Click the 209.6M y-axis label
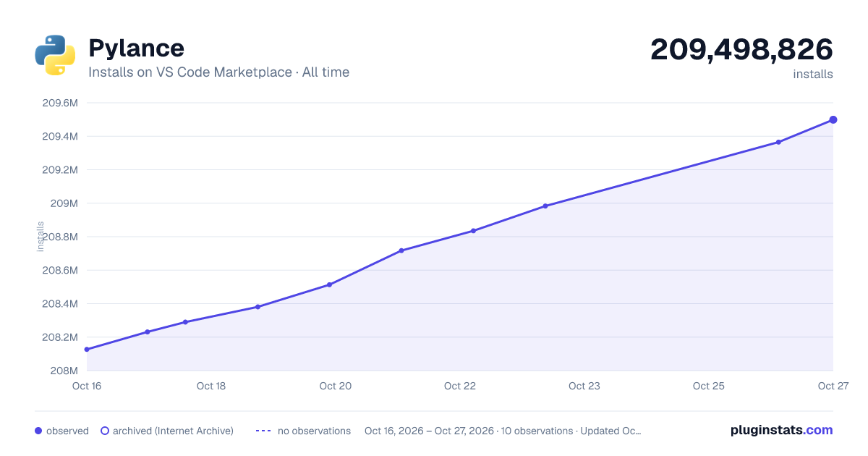 [60, 103]
